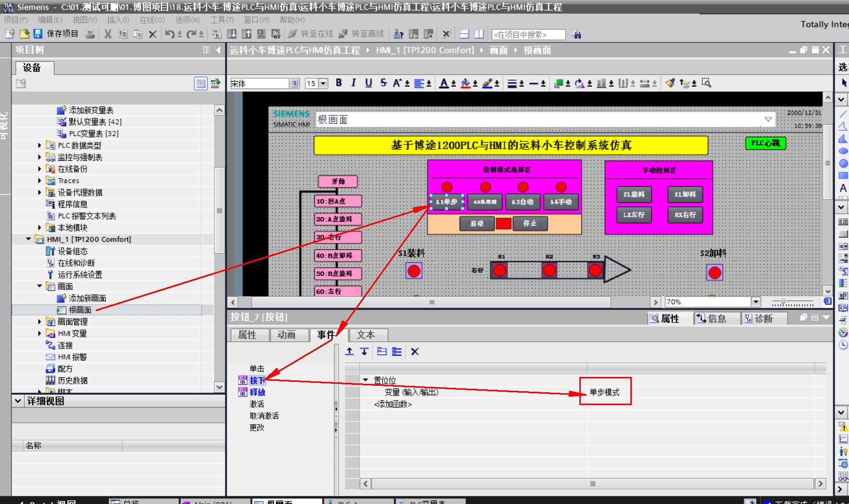Cut selection with scissors icon
This screenshot has height=504, width=849.
108,34
